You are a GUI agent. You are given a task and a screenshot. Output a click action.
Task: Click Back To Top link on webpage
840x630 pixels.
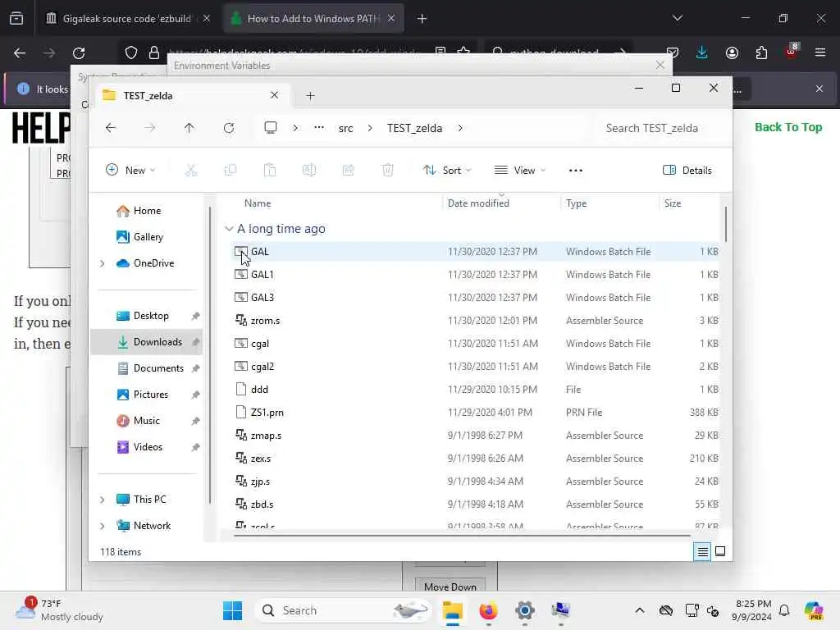(788, 127)
